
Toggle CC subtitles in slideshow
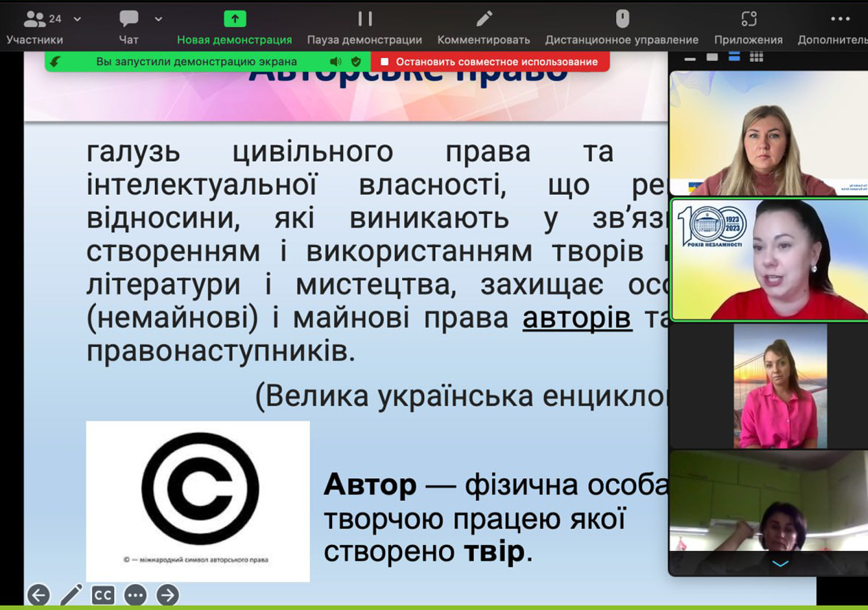click(103, 595)
